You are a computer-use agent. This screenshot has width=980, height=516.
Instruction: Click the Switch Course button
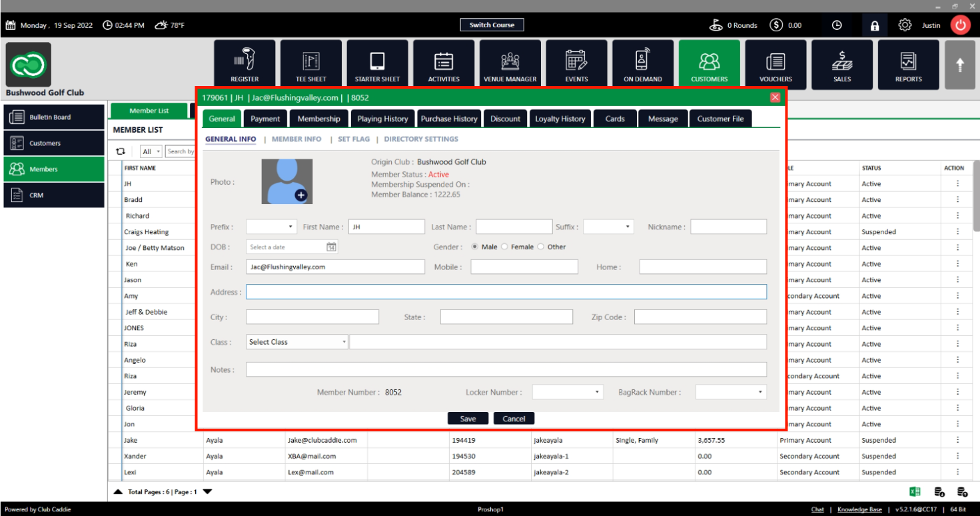tap(492, 25)
